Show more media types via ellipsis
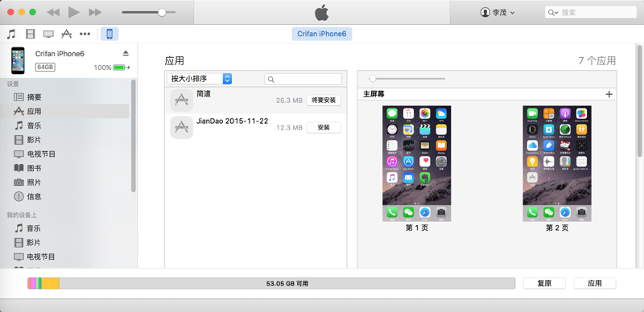The width and height of the screenshot is (644, 312). (85, 34)
